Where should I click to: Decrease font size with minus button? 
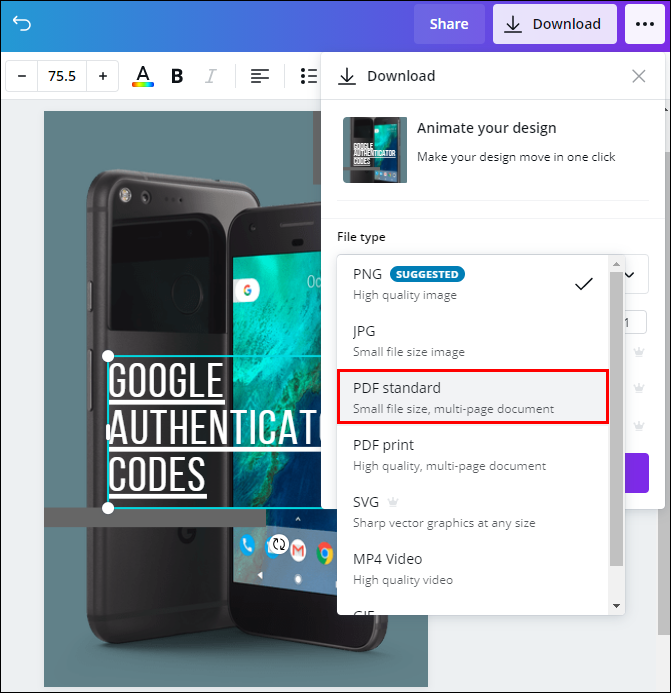tap(22, 76)
